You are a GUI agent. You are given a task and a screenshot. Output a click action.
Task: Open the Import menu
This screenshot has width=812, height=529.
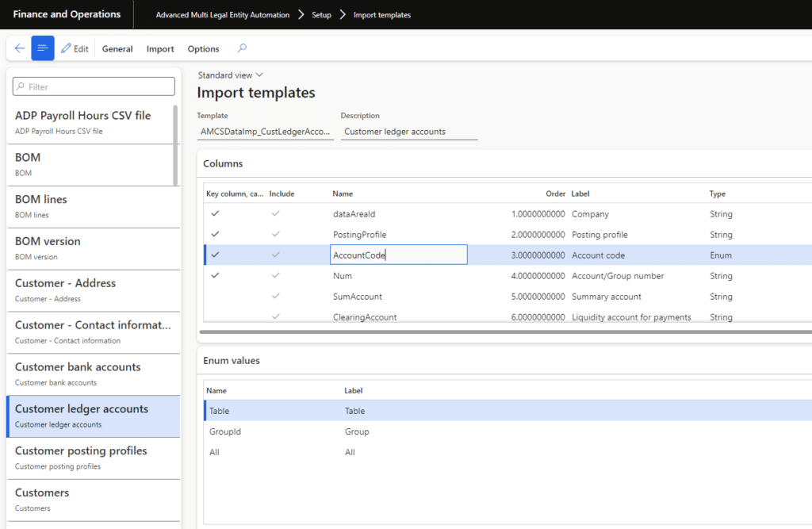point(160,48)
